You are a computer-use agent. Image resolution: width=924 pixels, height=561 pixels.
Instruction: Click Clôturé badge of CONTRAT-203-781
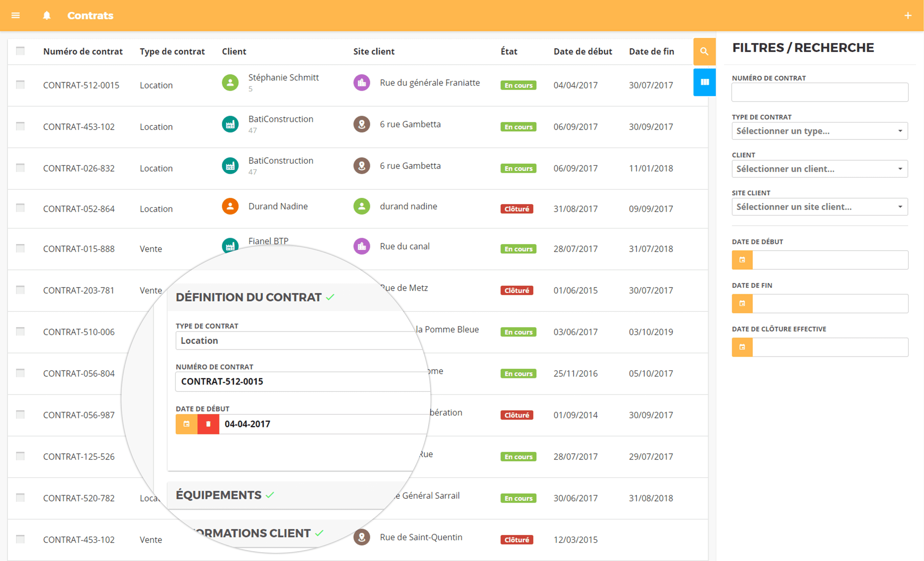point(517,290)
